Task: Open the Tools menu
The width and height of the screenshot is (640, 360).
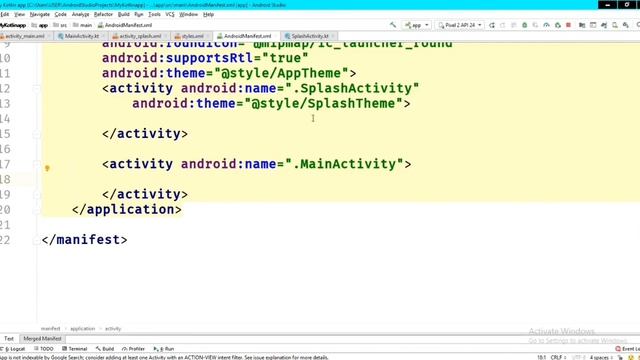Action: pyautogui.click(x=154, y=14)
